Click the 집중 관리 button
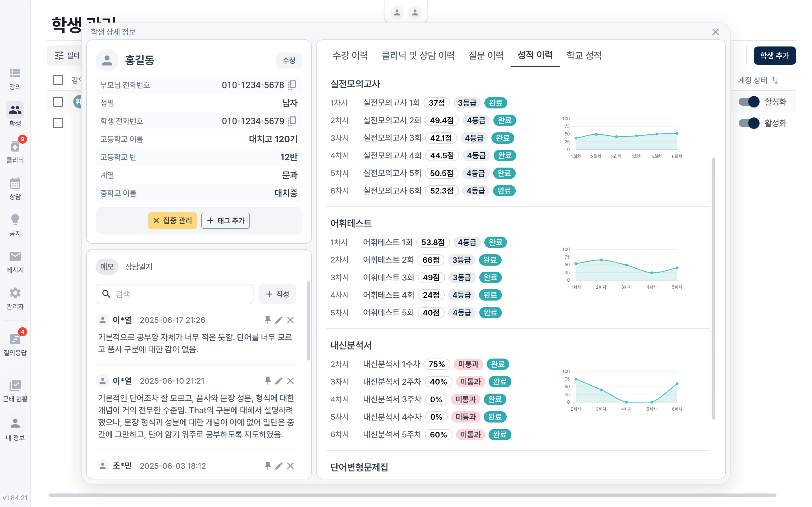 tap(173, 221)
